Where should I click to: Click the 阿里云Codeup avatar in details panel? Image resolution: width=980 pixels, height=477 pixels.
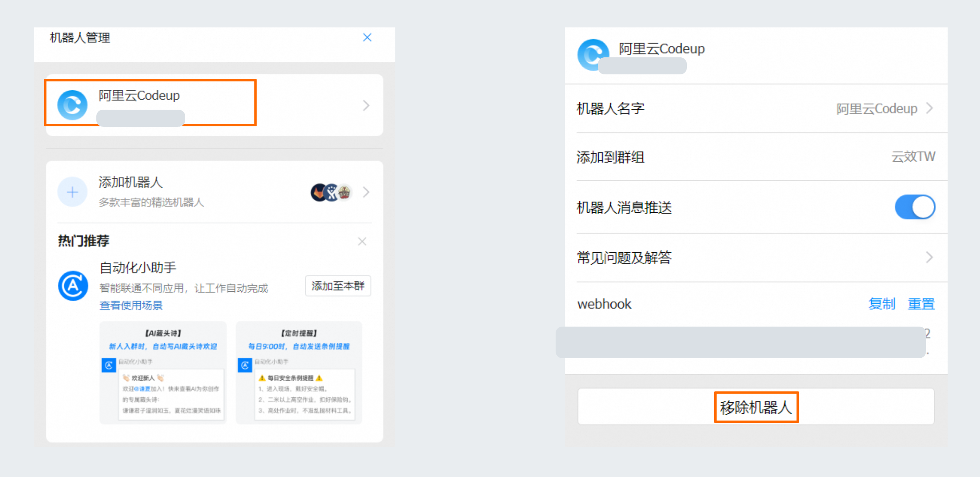593,55
